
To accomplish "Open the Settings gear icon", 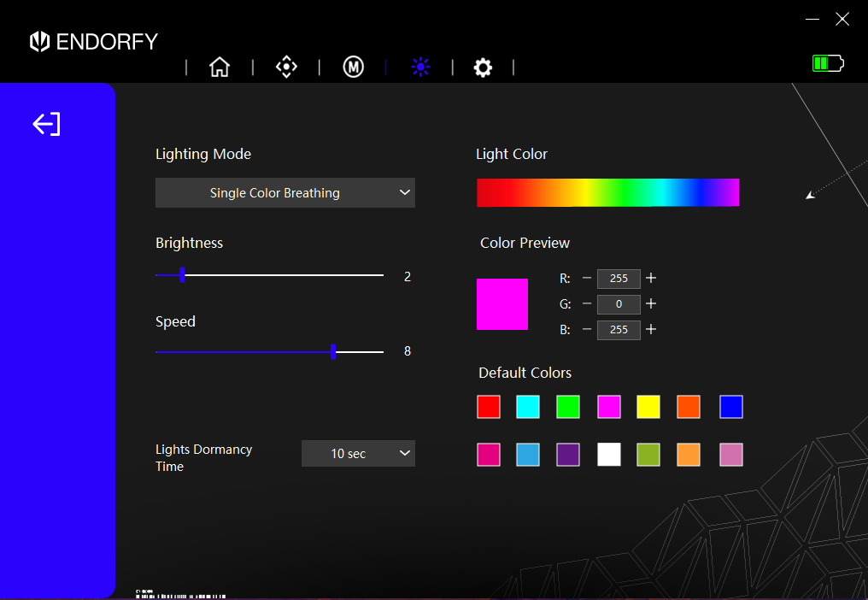I will (483, 67).
